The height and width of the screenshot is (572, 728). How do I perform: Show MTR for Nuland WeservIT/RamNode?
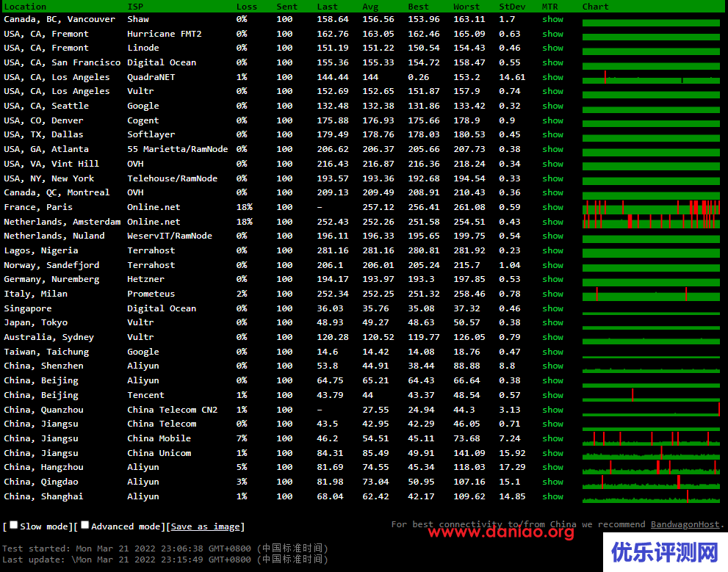[552, 236]
